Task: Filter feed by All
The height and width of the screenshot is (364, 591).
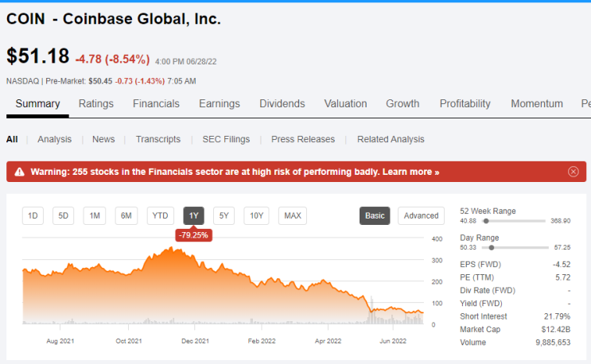Action: click(12, 139)
